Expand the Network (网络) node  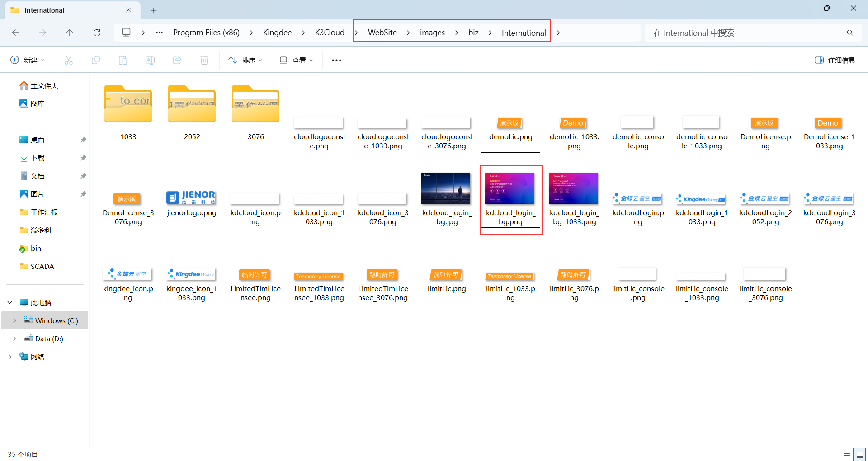[10, 357]
